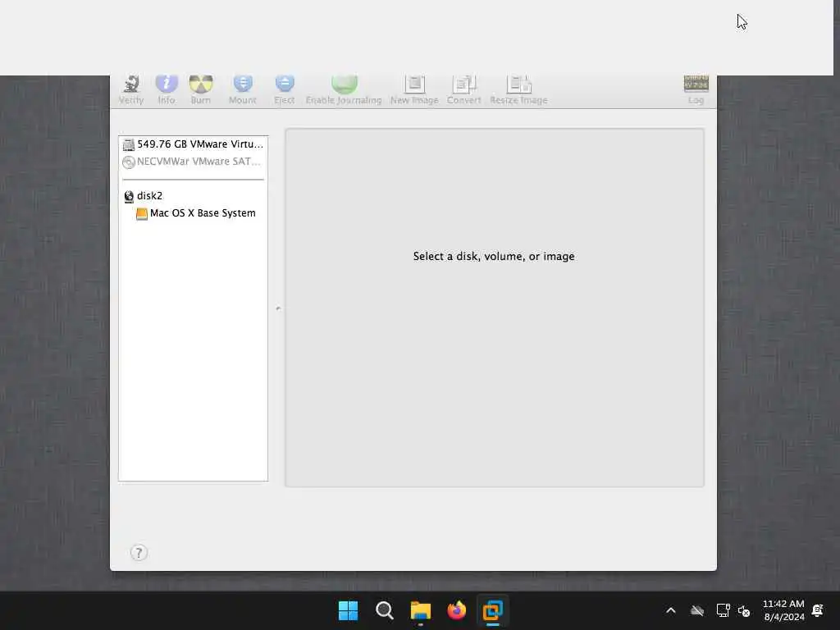Viewport: 840px width, 630px height.
Task: Click the sidebar splitter handle
Action: tap(278, 308)
